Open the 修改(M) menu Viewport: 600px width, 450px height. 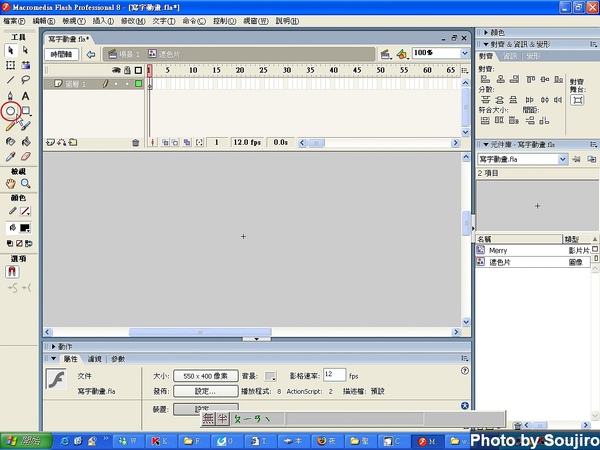coord(132,20)
